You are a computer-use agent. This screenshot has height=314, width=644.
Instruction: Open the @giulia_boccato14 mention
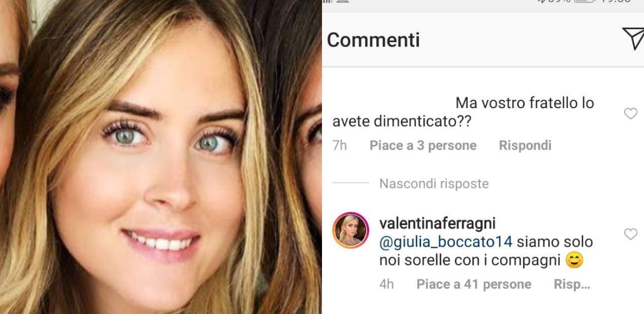(445, 242)
